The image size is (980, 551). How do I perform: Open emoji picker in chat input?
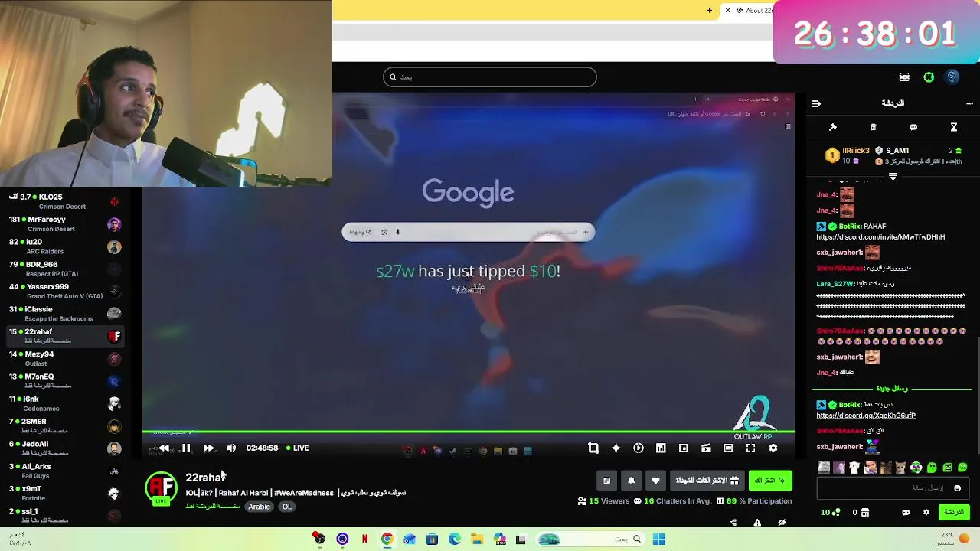pyautogui.click(x=957, y=488)
